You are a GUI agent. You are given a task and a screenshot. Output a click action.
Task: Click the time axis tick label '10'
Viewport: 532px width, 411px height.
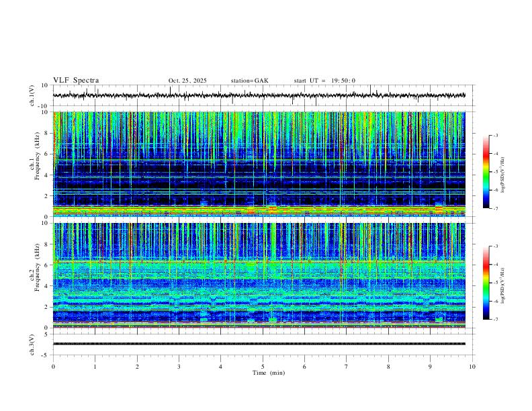pos(472,367)
